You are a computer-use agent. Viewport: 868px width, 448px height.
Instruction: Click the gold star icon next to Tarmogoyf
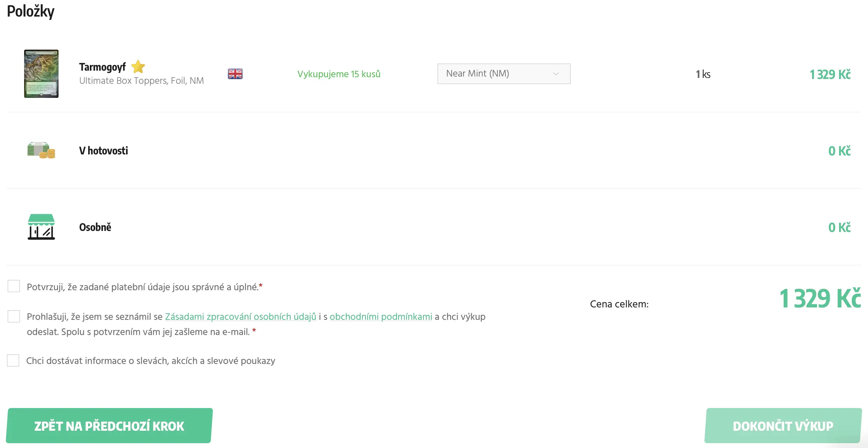[x=138, y=67]
